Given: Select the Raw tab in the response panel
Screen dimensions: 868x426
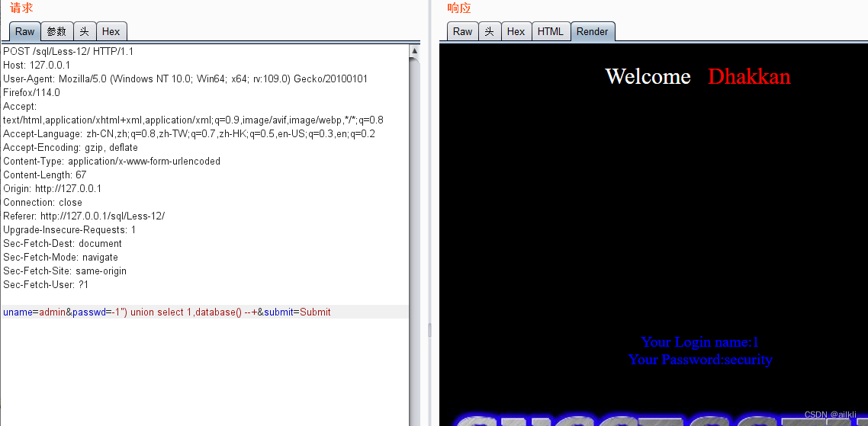Looking at the screenshot, I should 462,31.
